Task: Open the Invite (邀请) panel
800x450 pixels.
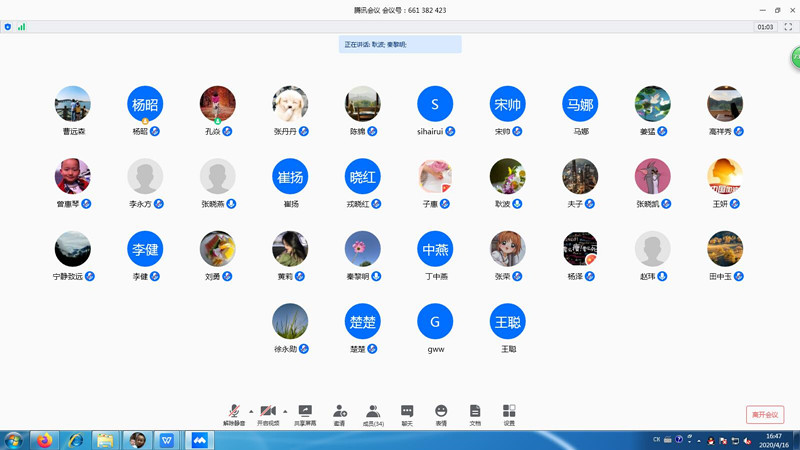Action: point(339,413)
